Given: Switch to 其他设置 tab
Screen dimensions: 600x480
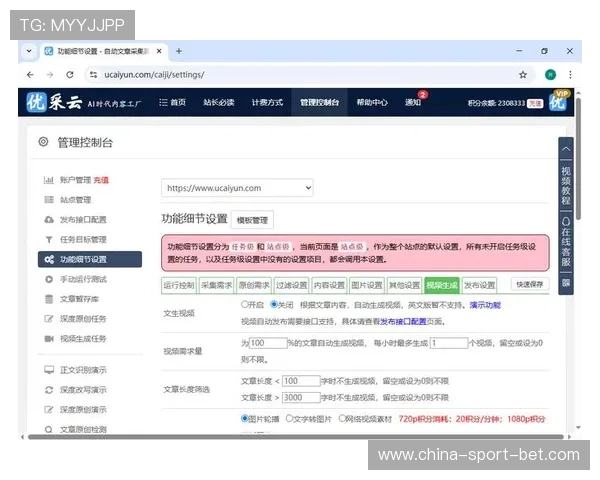Looking at the screenshot, I should click(404, 286).
